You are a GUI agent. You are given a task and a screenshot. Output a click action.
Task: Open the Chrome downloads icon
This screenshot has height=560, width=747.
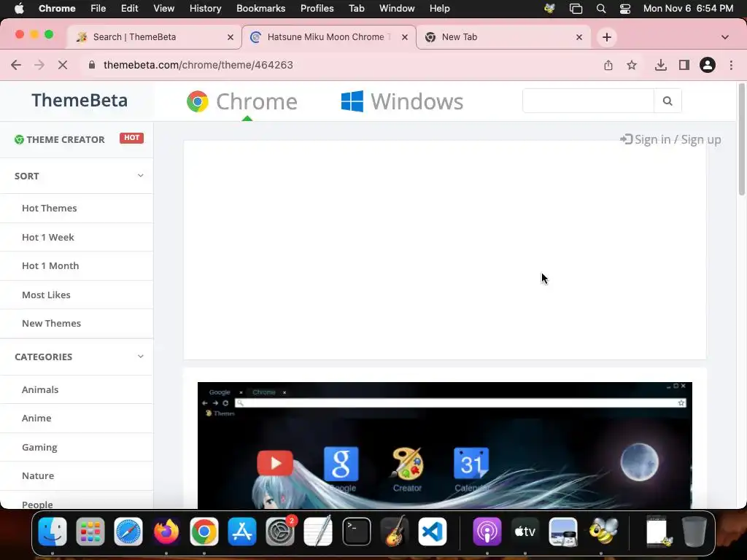point(661,65)
